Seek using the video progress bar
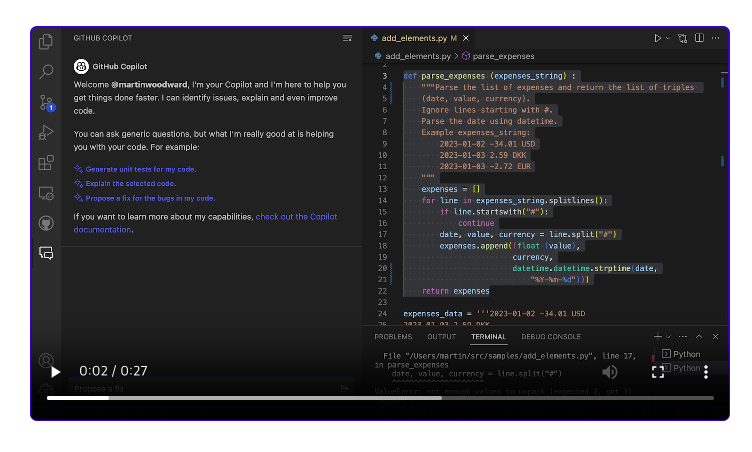Screen dimensions: 752x452 click(380, 398)
